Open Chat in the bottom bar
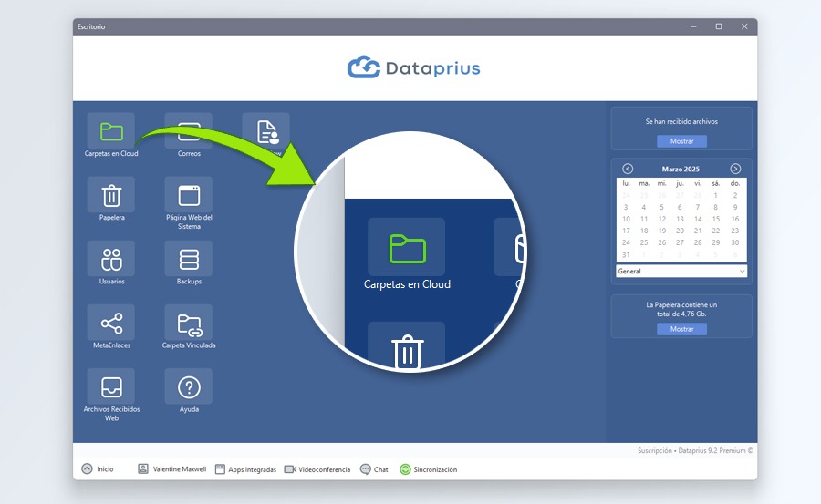Viewport: 821px width, 504px height. [x=374, y=469]
